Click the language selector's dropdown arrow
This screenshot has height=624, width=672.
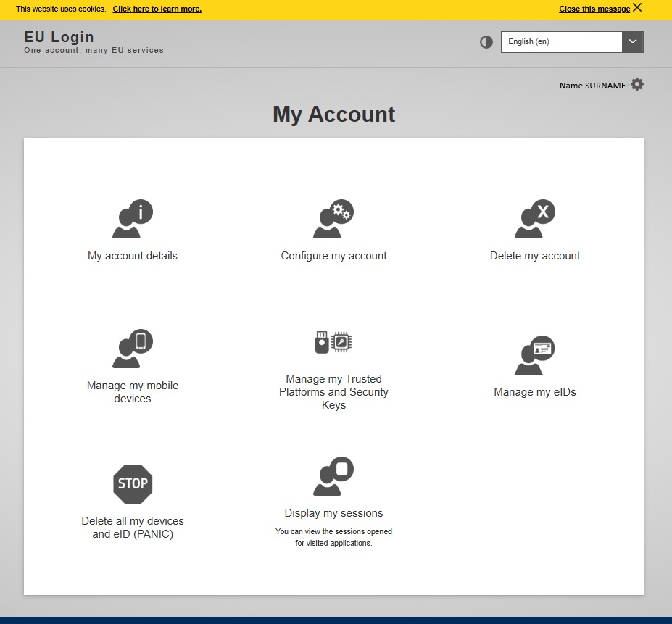click(x=631, y=41)
